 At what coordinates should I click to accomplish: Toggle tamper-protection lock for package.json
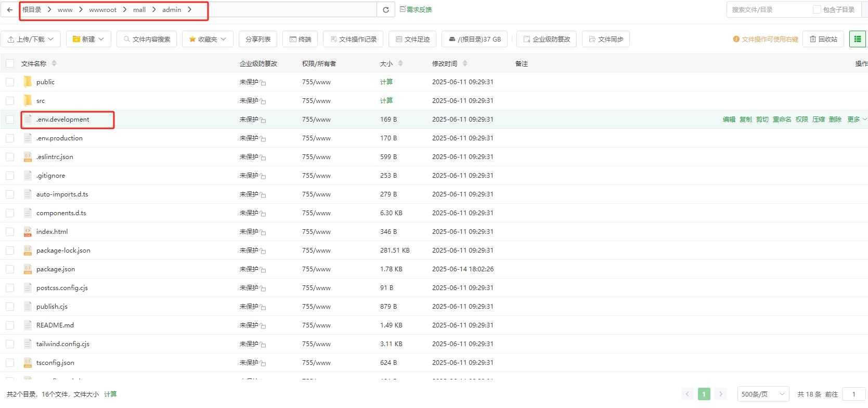pyautogui.click(x=263, y=270)
